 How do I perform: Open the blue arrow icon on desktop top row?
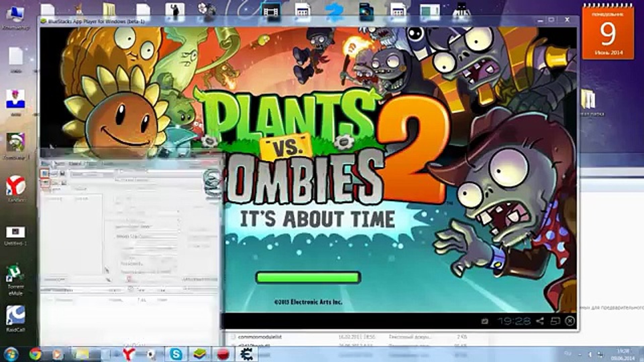pos(335,11)
